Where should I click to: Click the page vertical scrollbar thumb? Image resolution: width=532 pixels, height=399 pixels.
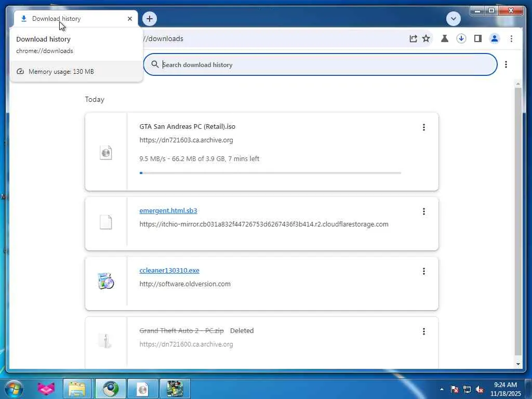click(518, 221)
